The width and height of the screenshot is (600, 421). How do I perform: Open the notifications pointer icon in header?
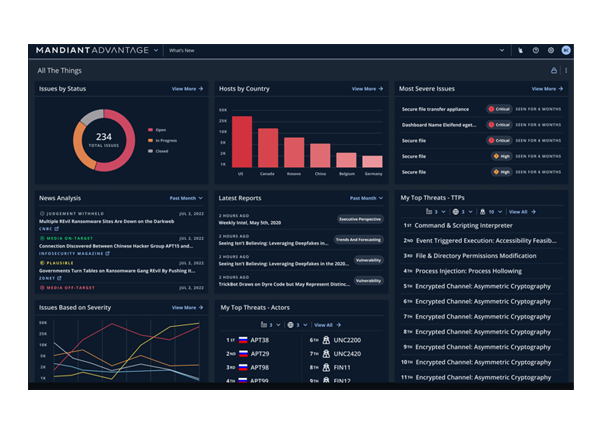[520, 50]
